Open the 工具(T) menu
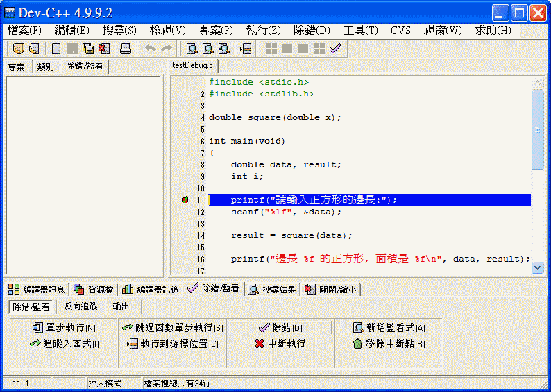The width and height of the screenshot is (551, 392). (360, 31)
